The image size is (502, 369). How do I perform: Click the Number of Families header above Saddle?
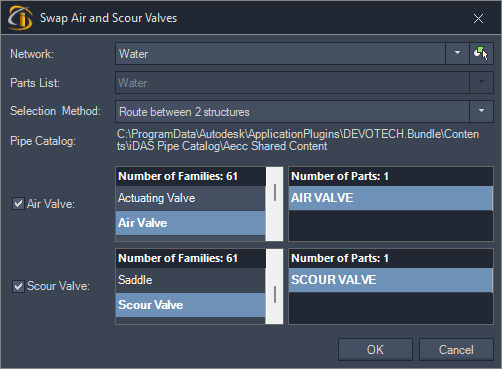[190, 258]
